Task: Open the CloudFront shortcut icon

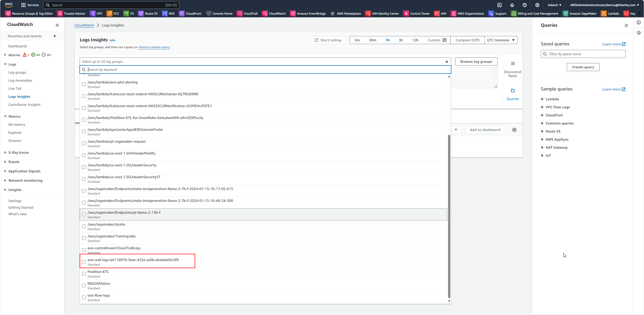Action: pos(182,14)
